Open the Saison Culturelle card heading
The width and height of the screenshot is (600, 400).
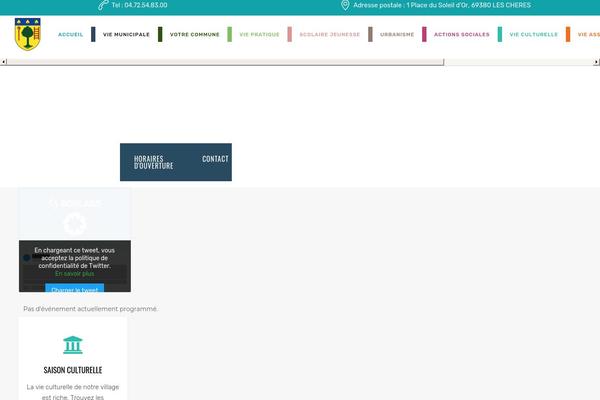tap(73, 370)
